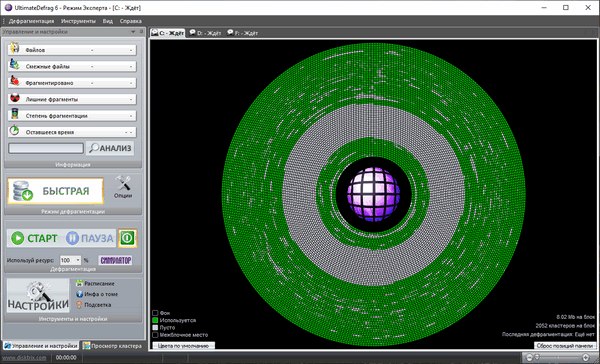Click the НАСТРОЙКИ gears icon
Screen dimensions: 600x364
tap(38, 295)
